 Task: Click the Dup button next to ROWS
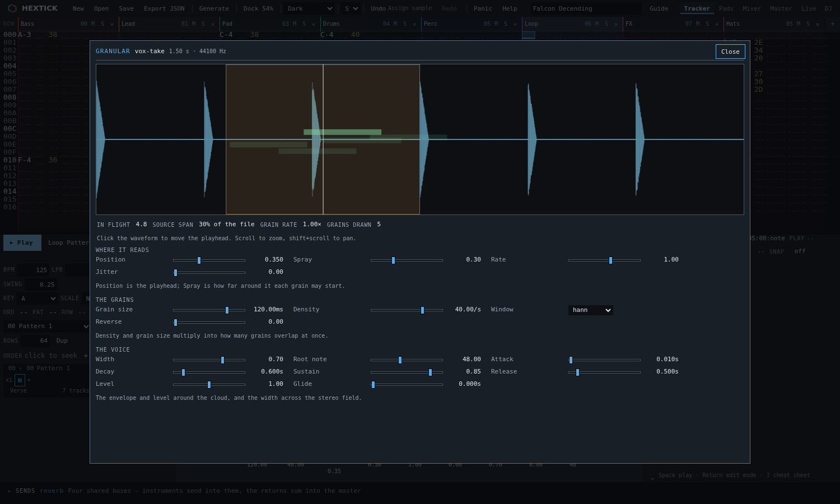(x=62, y=340)
